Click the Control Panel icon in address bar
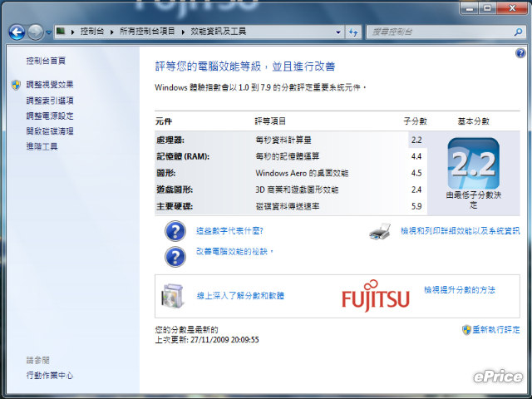Viewport: 532px width, 399px height. (61, 32)
